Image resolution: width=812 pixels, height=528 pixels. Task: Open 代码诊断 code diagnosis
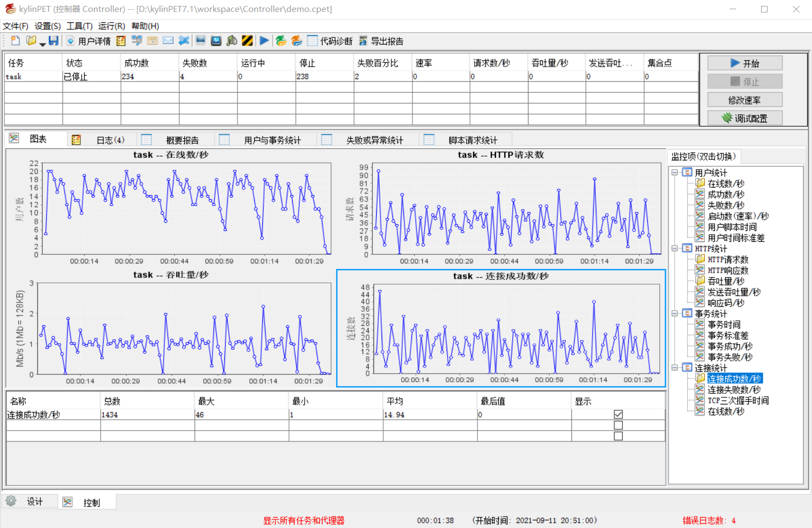click(330, 41)
